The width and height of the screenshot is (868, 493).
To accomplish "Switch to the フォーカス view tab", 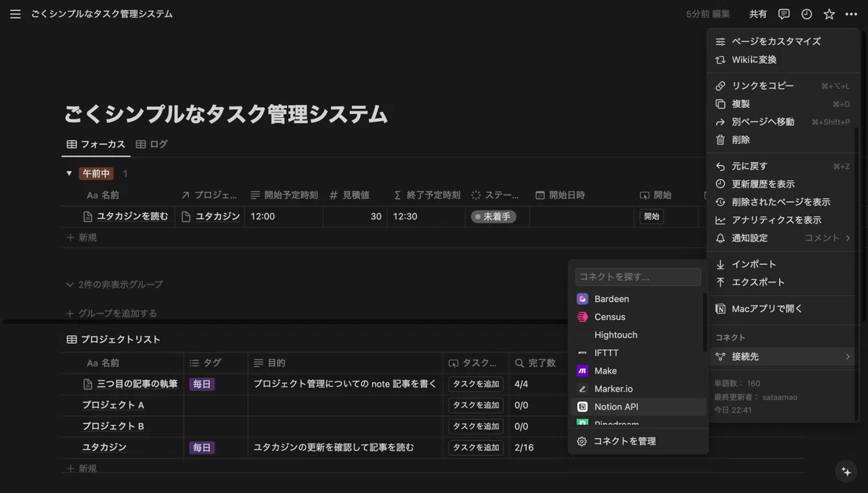I will coord(96,144).
